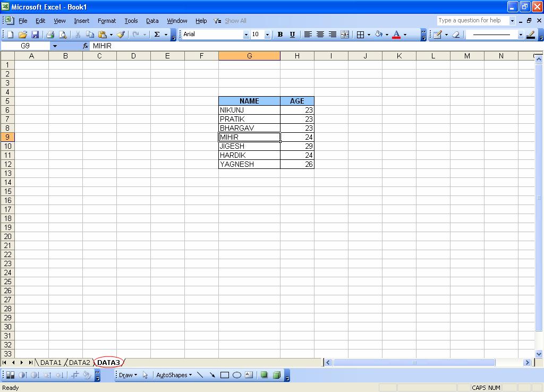
Task: Align text right in toolbar
Action: (333, 35)
